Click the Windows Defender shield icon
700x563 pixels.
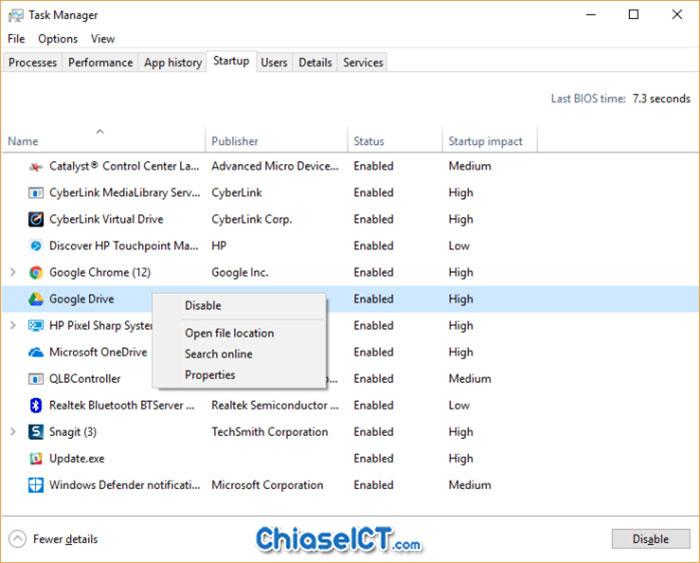[x=36, y=485]
